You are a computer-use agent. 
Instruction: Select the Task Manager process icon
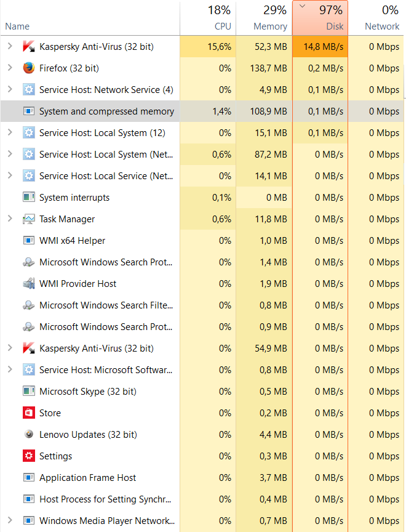(x=29, y=219)
